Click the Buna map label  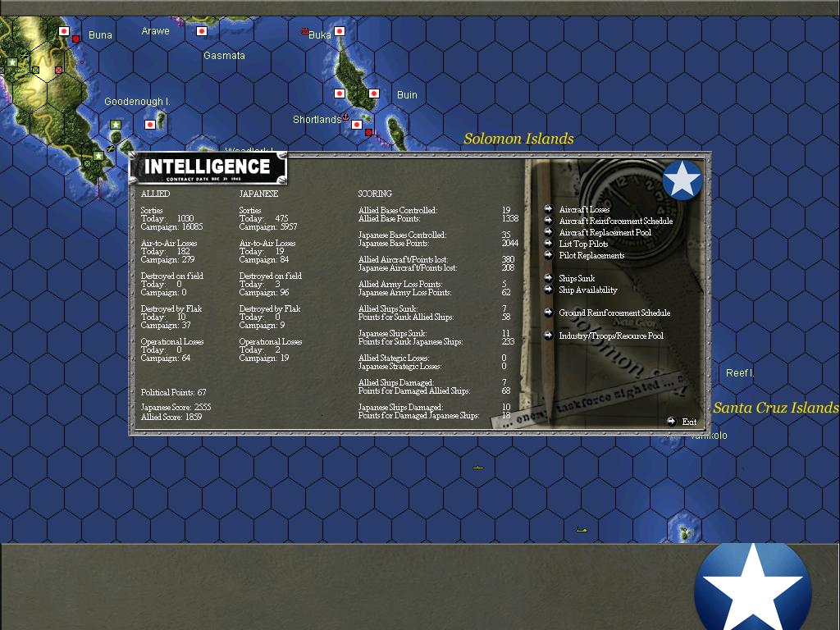pyautogui.click(x=100, y=35)
